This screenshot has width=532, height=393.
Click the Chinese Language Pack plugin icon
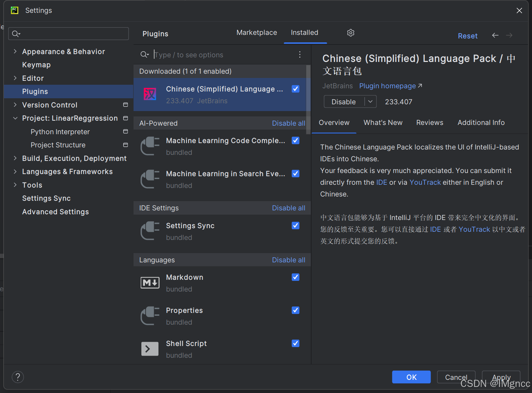[x=150, y=94]
